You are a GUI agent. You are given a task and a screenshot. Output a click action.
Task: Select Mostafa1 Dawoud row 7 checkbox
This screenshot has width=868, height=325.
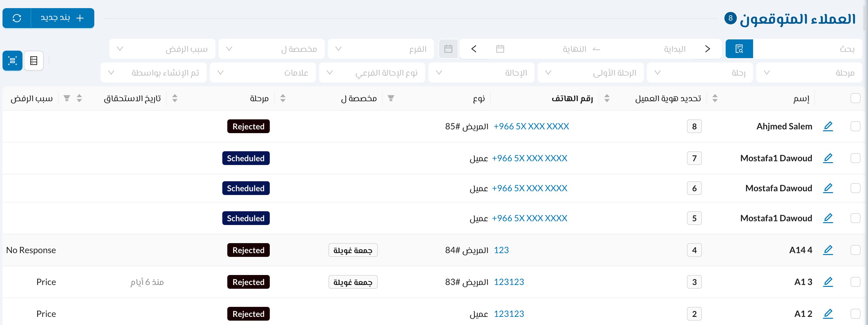pos(856,158)
